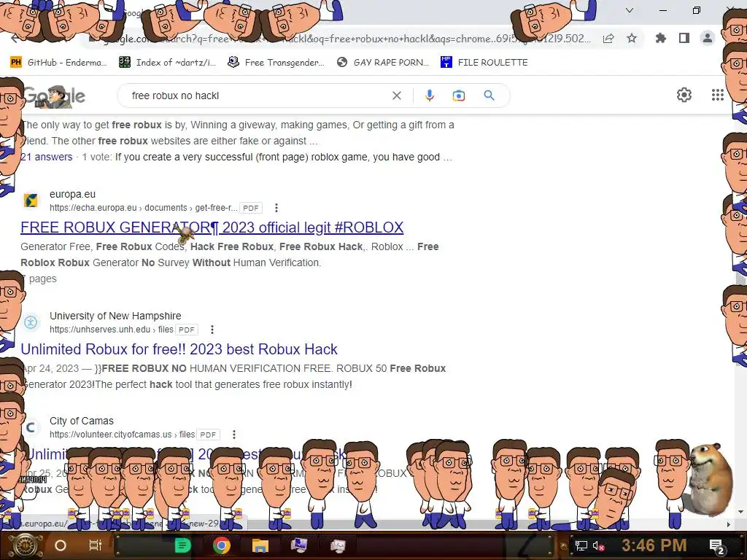
Task: Switch to Chrome from the taskbar
Action: [222, 545]
